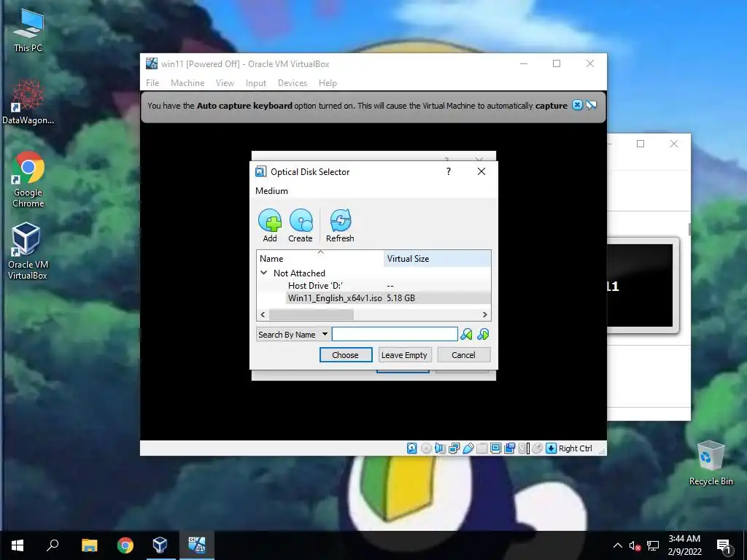Open the Windows Start menu

pyautogui.click(x=18, y=545)
